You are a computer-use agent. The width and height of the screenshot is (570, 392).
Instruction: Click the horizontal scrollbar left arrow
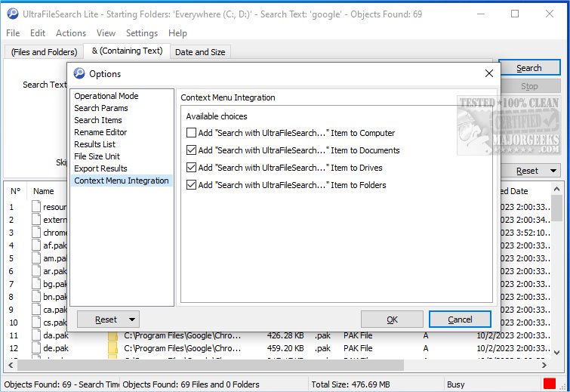click(11, 365)
